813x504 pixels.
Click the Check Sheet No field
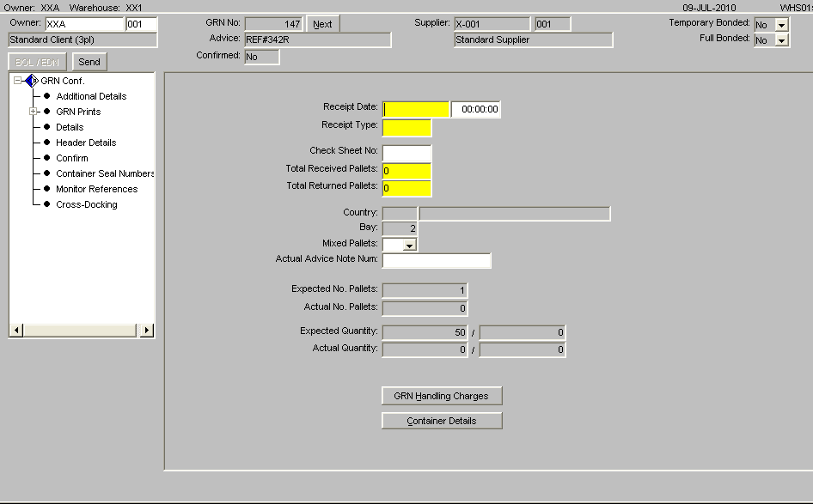coord(407,153)
